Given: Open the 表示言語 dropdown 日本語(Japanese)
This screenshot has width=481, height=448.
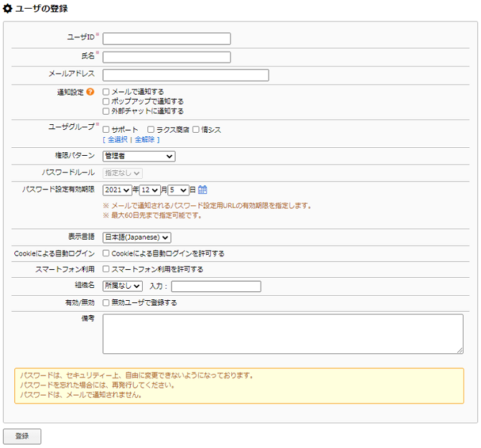Looking at the screenshot, I should click(x=137, y=237).
